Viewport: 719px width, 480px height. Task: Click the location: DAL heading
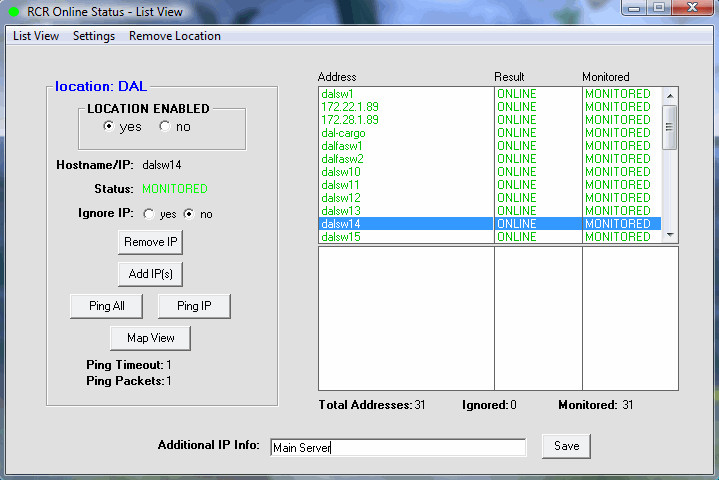click(x=101, y=86)
